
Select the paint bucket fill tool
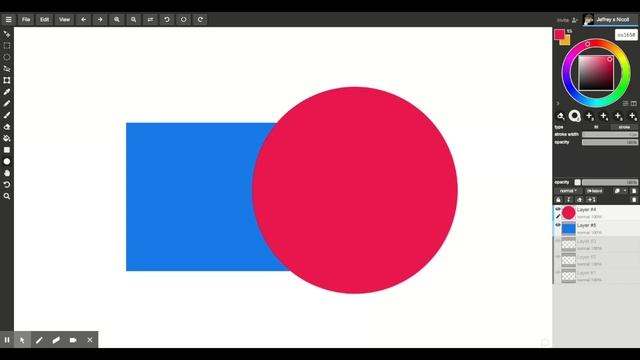tap(7, 138)
